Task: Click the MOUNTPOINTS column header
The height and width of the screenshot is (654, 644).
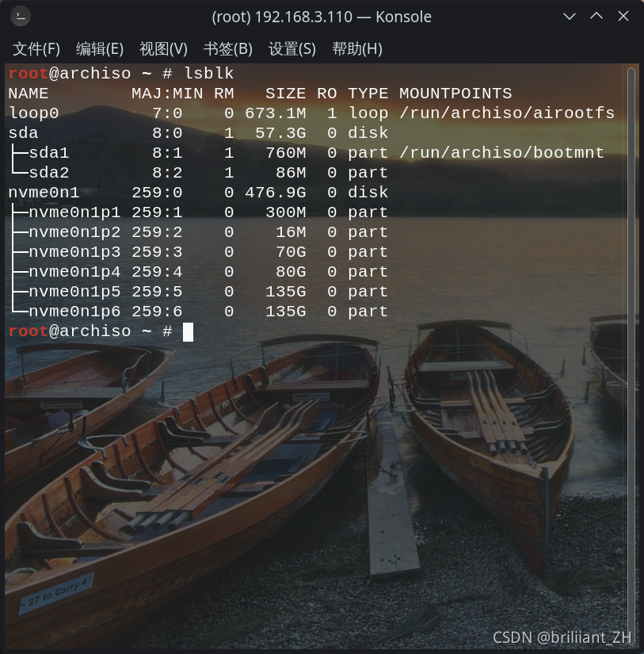Action: pyautogui.click(x=455, y=94)
